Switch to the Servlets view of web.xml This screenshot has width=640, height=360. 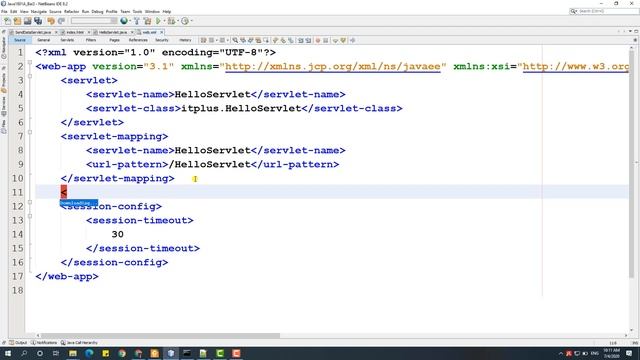67,40
